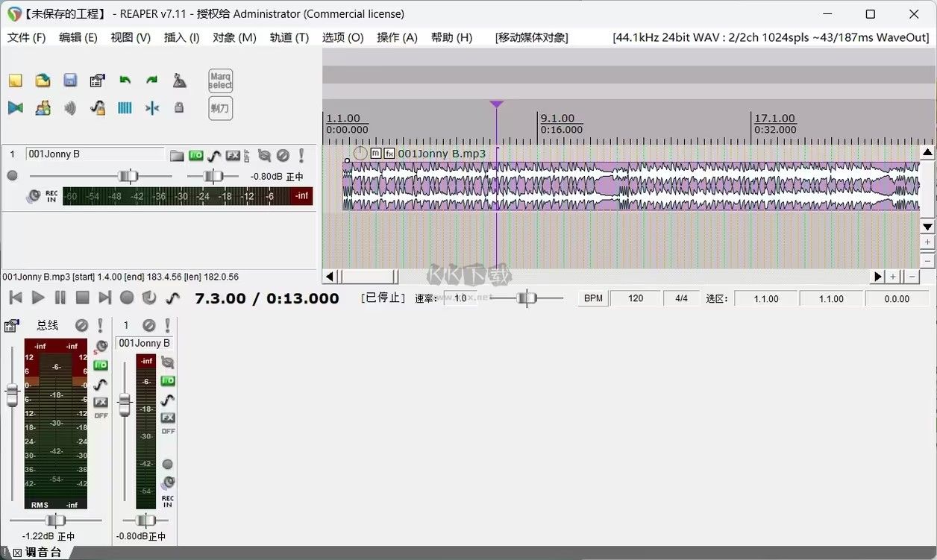Click the Marq select toolbar button
937x560 pixels.
pos(221,81)
